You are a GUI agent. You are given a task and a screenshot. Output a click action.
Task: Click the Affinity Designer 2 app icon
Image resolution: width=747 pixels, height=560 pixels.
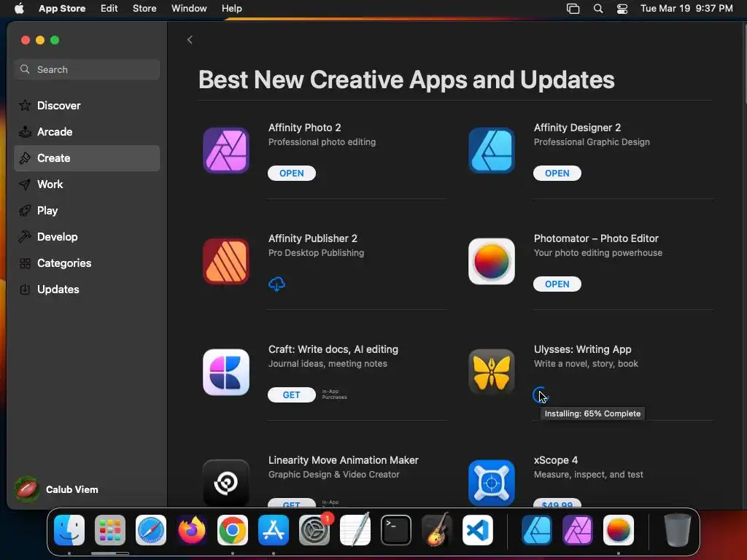(492, 150)
